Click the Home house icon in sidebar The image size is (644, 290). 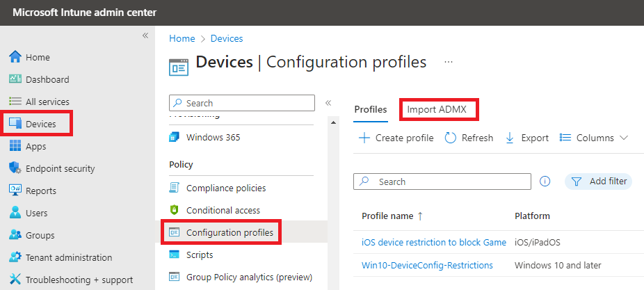point(15,57)
